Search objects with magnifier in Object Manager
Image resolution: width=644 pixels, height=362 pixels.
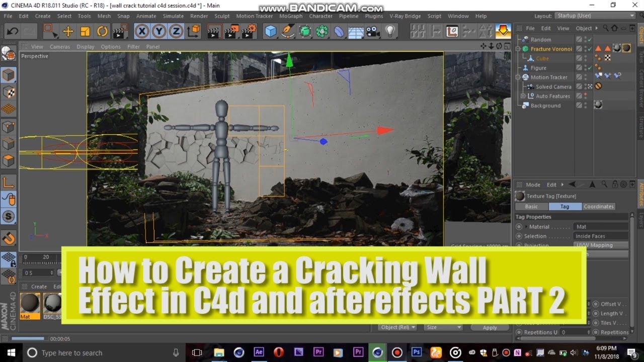tap(606, 28)
